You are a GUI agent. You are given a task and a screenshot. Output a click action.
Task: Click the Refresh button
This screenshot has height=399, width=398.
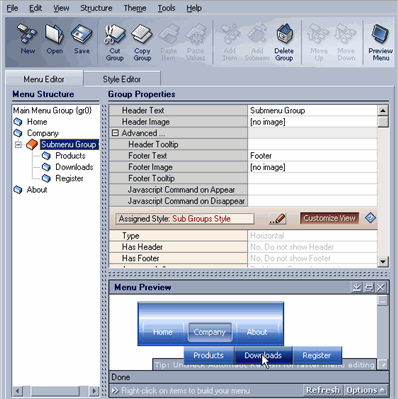(323, 390)
